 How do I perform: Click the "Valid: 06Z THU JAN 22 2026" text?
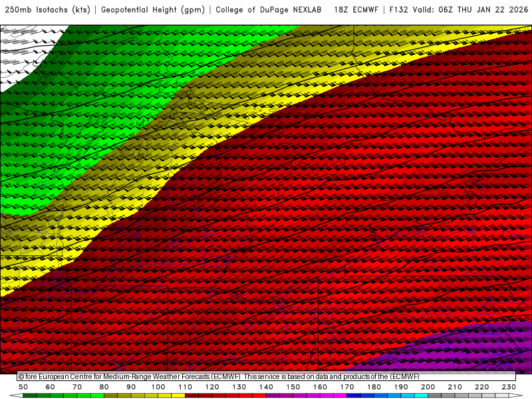(x=471, y=9)
